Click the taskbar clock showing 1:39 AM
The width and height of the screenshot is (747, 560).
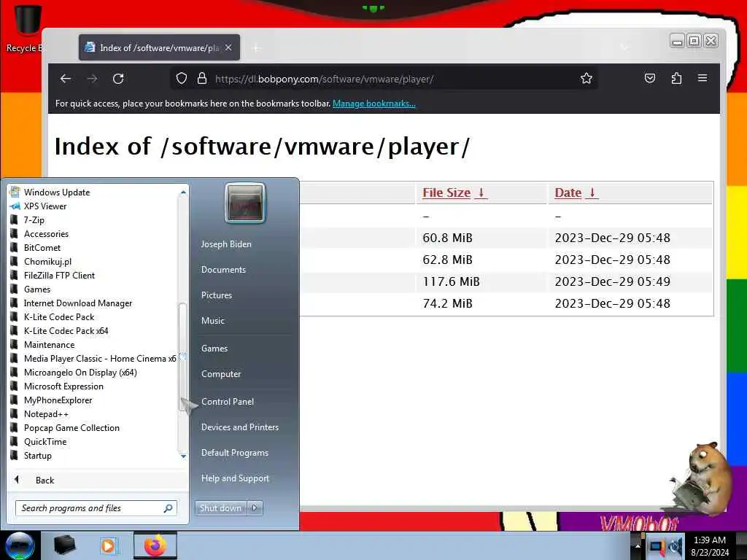pos(710,545)
